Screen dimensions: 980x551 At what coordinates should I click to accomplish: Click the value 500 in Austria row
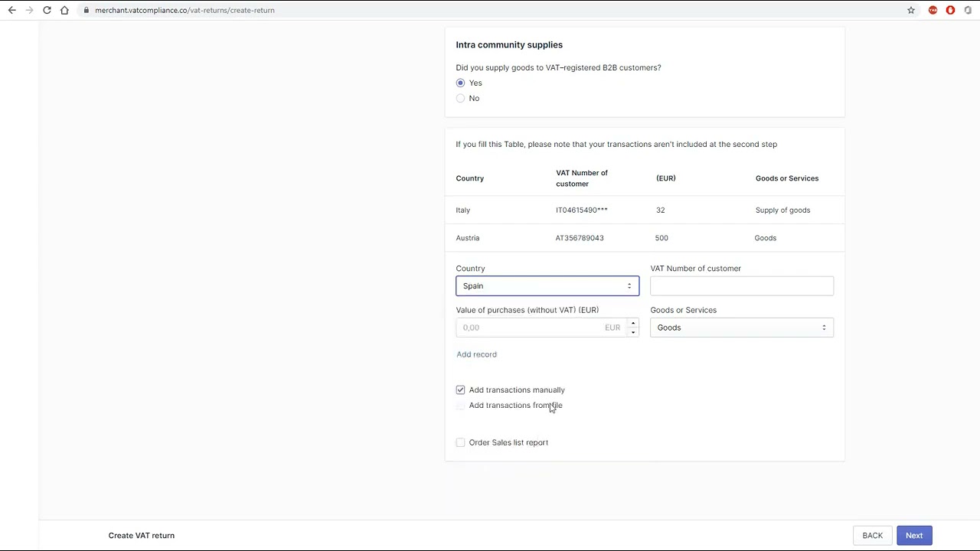(661, 238)
